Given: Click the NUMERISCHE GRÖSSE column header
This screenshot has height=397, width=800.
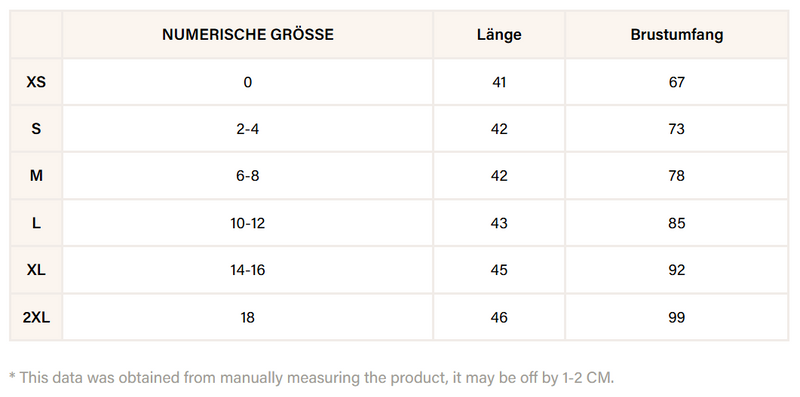Looking at the screenshot, I should (247, 35).
